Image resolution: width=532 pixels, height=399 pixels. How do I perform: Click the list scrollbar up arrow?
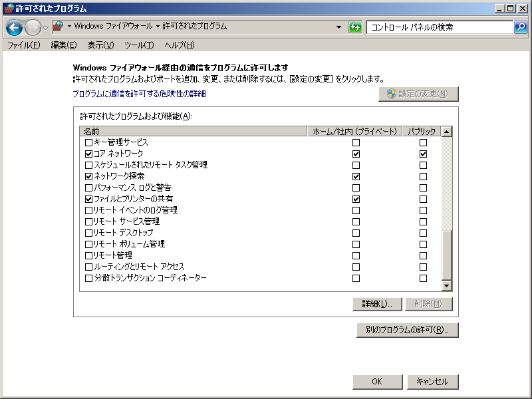(x=447, y=131)
